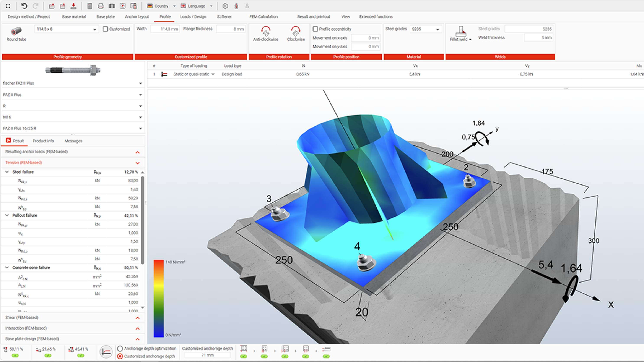Click the stress color scale legend
Screen dimensions: 644x362
(x=158, y=299)
